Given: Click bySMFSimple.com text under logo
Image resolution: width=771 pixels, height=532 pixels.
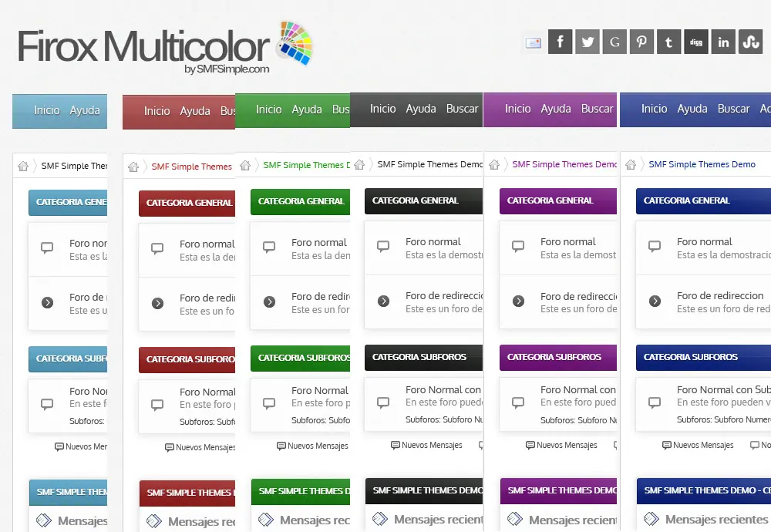Looking at the screenshot, I should coord(227,69).
